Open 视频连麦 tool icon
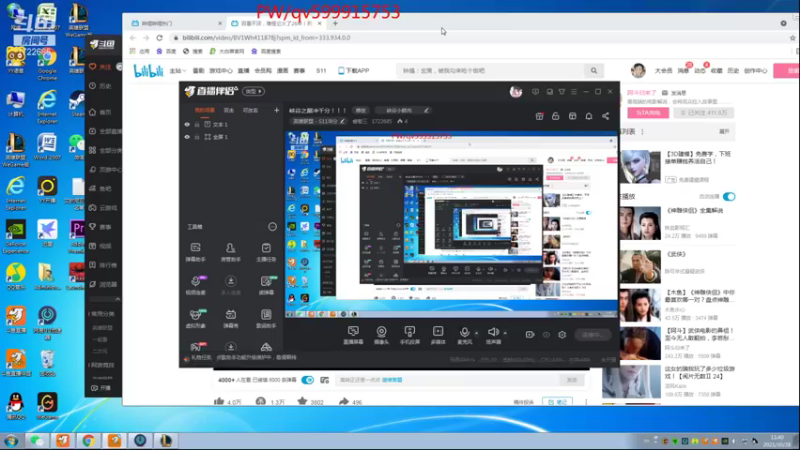The width and height of the screenshot is (800, 450). pos(195,285)
